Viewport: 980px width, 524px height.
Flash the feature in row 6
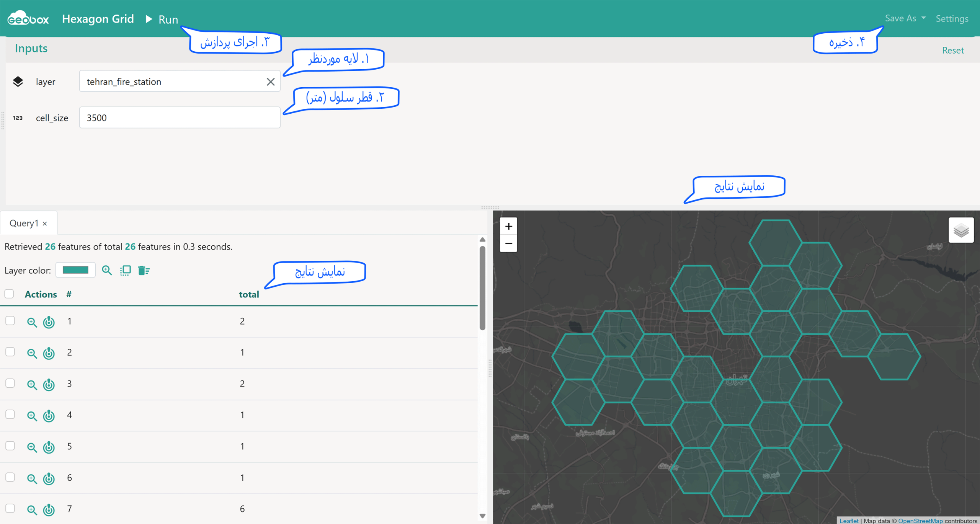pos(49,478)
